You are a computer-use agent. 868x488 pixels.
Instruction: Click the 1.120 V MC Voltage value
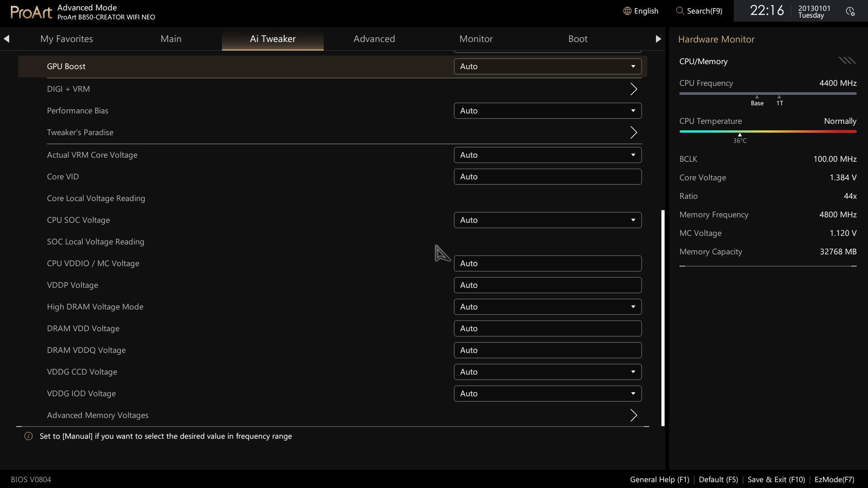pos(843,233)
